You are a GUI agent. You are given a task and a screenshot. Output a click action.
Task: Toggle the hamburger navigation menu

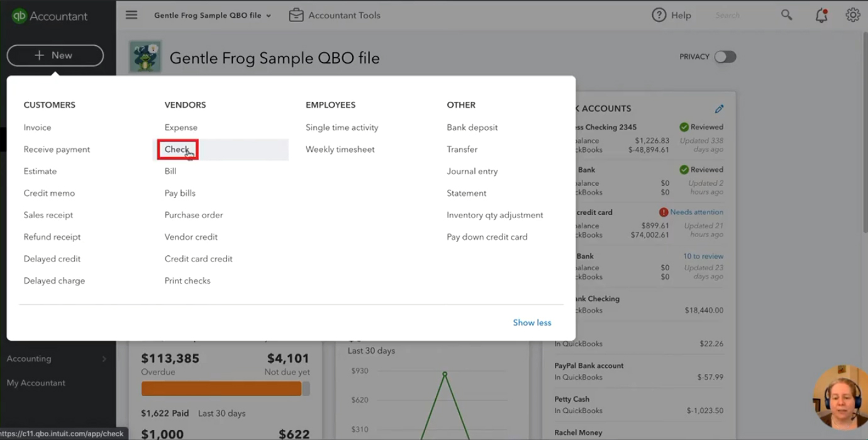point(131,15)
